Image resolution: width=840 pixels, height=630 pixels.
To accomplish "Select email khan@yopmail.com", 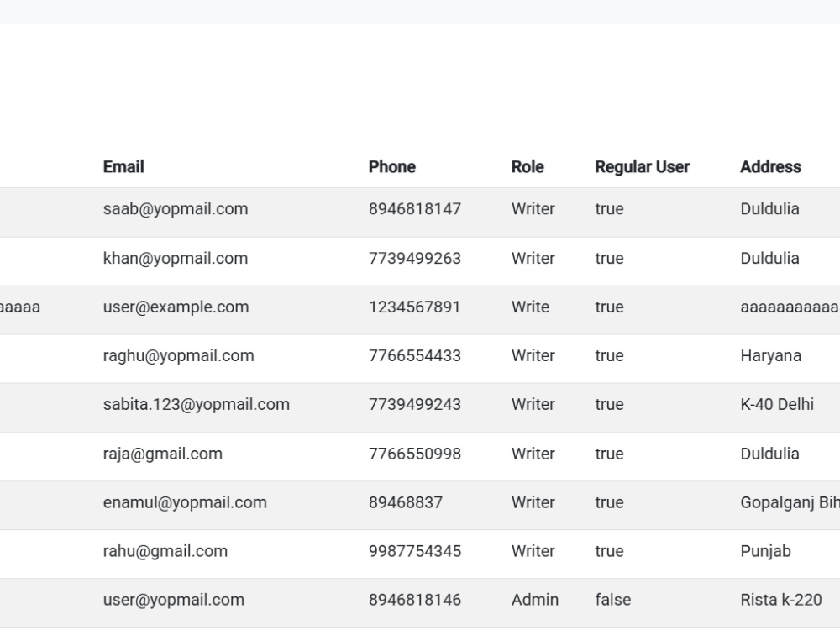I will [176, 258].
